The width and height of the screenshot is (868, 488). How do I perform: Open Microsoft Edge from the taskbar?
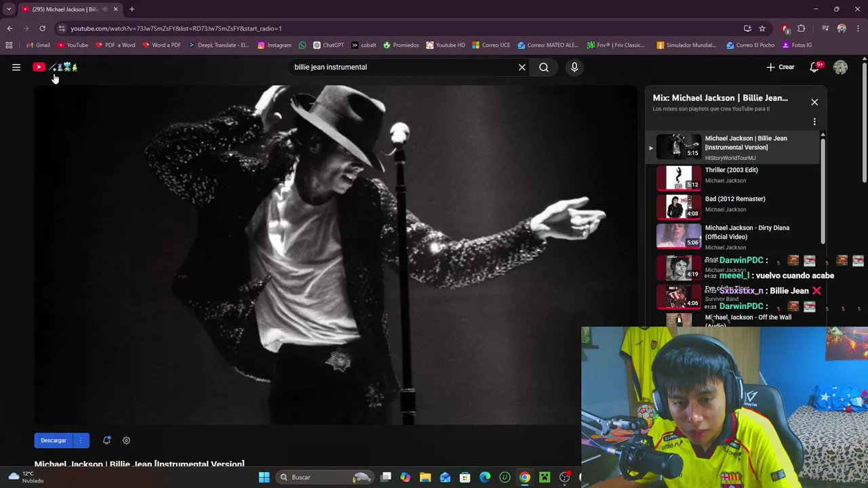tap(485, 477)
